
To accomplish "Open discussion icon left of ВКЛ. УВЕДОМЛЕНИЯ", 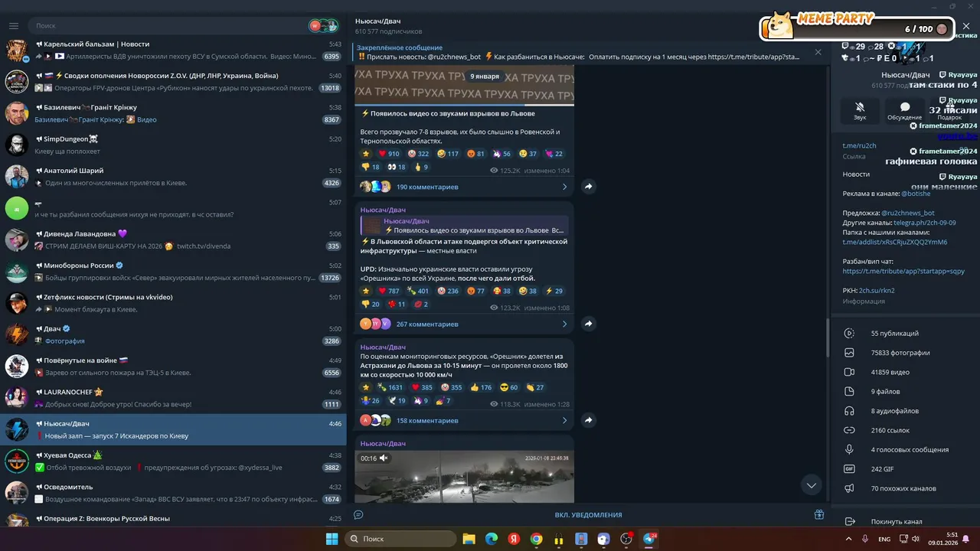I will [x=358, y=515].
